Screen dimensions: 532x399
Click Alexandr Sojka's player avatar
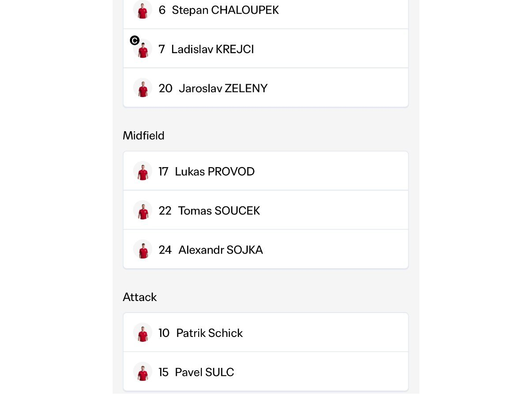(143, 249)
